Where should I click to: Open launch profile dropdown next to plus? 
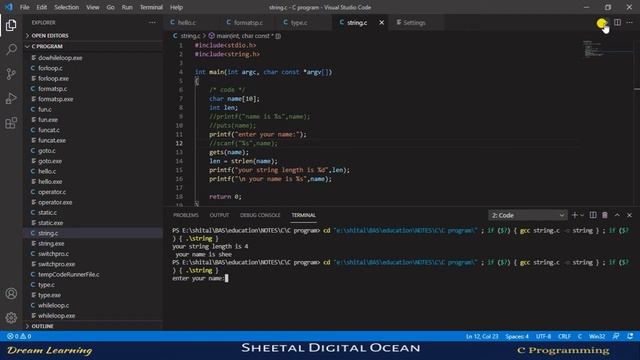pos(582,215)
